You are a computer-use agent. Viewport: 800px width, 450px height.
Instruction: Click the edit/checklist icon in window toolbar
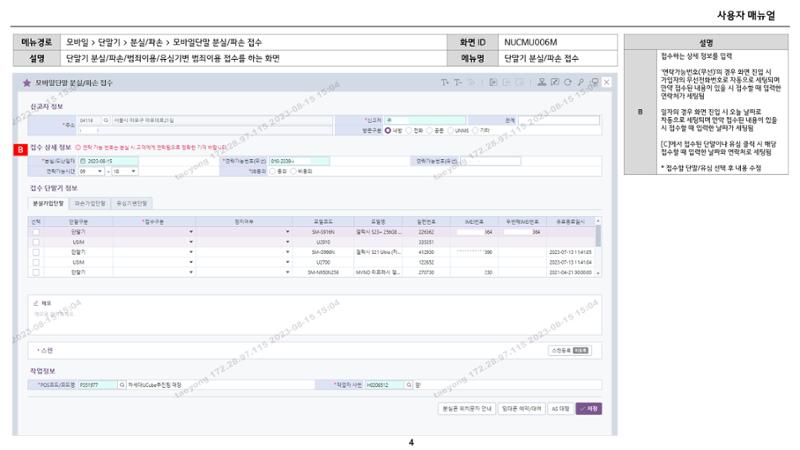point(555,82)
